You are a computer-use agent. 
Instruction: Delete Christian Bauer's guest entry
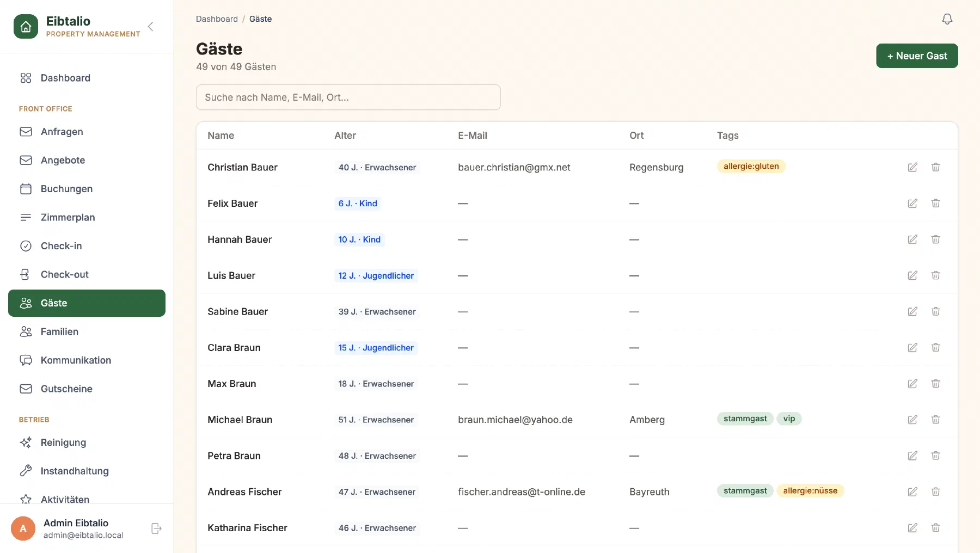point(936,167)
